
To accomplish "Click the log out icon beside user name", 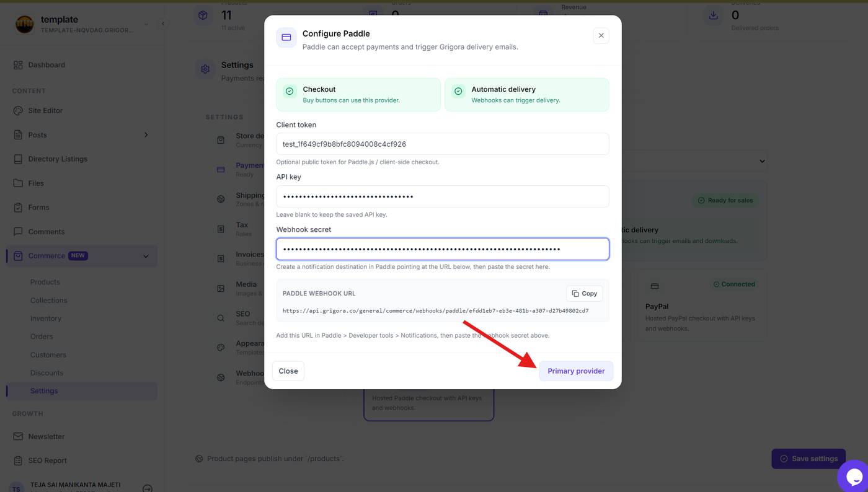I will (148, 488).
